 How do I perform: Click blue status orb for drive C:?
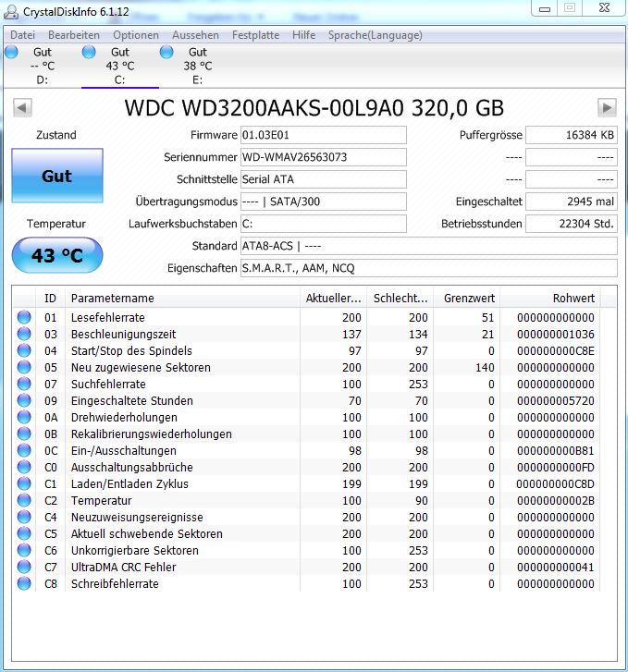tap(89, 52)
